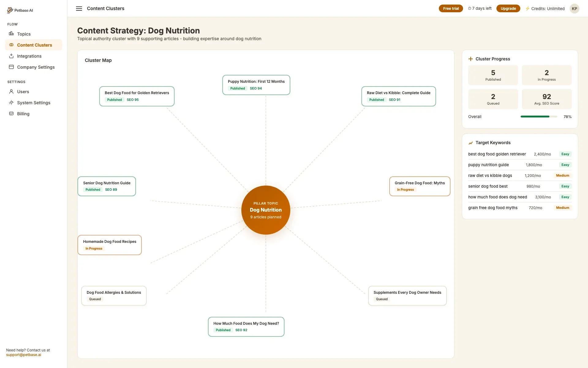Viewport: 588px width, 368px height.
Task: Select the Content Clusters bullseye icon
Action: [x=11, y=45]
